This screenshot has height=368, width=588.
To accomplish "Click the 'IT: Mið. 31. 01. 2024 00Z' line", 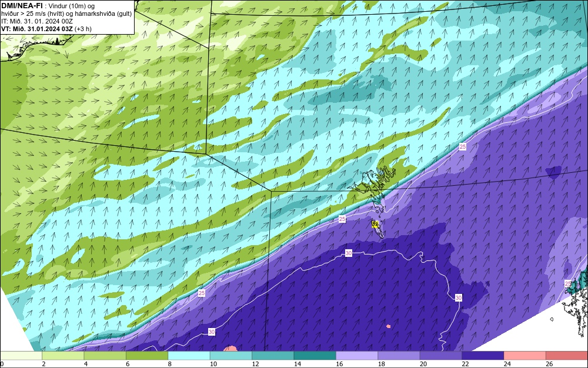I will [x=36, y=21].
